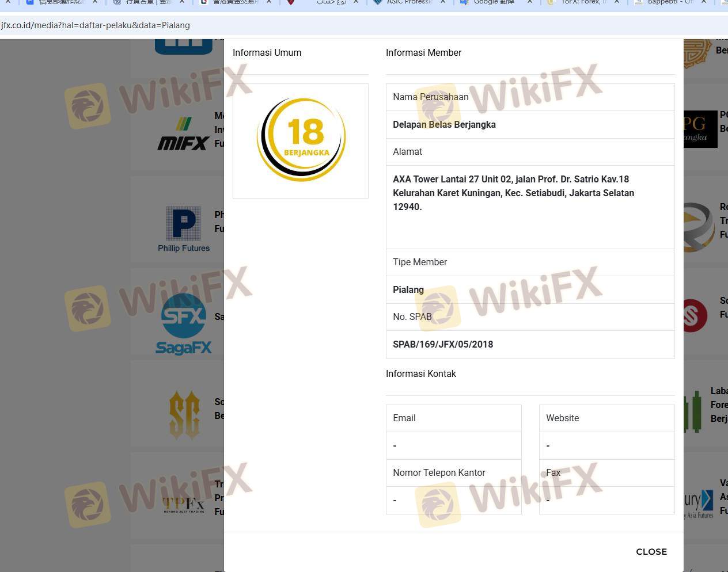
Task: Click the Delapan Belas Berjangka company name
Action: (x=444, y=124)
